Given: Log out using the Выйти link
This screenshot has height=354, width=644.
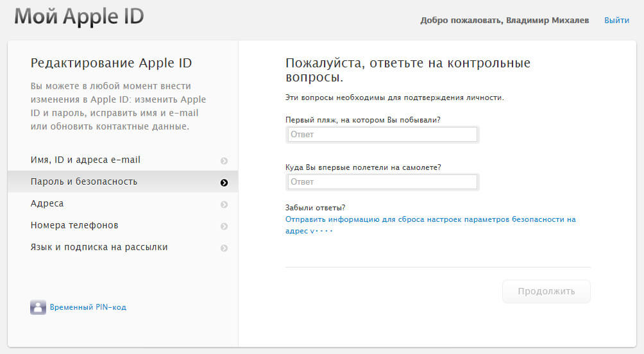Looking at the screenshot, I should [616, 20].
